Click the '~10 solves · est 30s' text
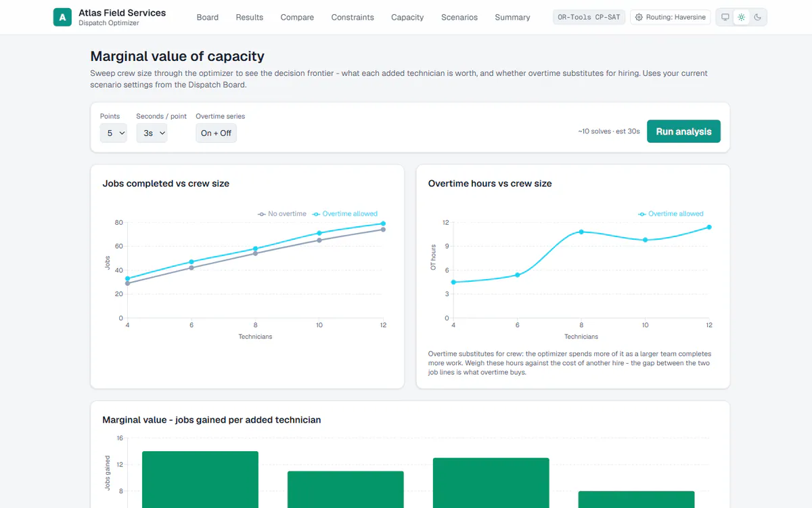 point(609,131)
